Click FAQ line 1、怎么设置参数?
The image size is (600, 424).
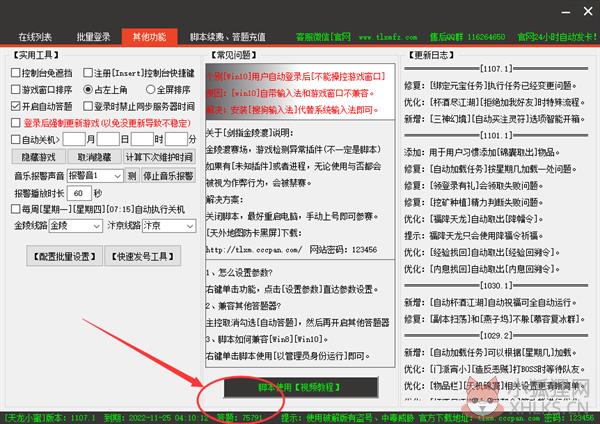[x=239, y=272]
